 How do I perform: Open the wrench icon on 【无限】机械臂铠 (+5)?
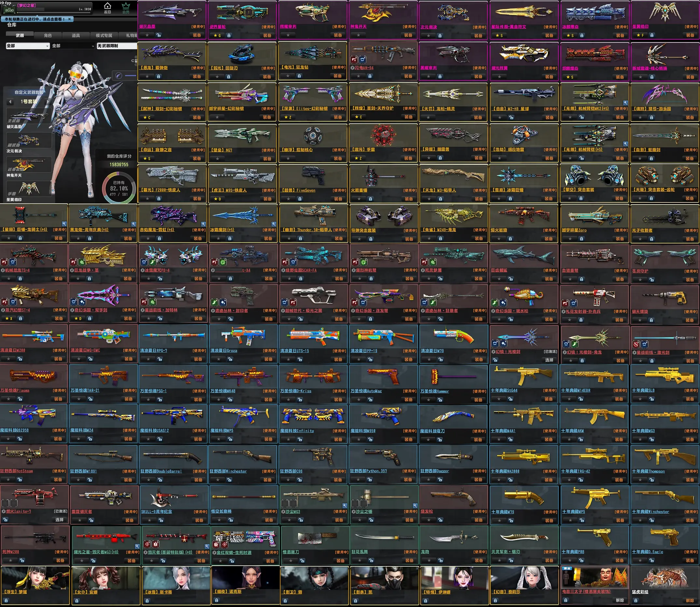click(x=625, y=144)
